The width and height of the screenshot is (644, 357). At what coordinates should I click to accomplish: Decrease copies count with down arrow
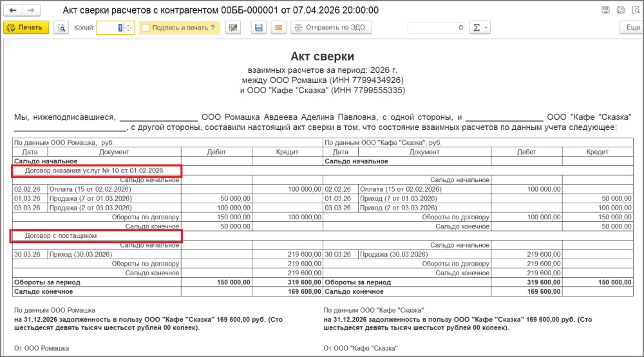coord(129,31)
